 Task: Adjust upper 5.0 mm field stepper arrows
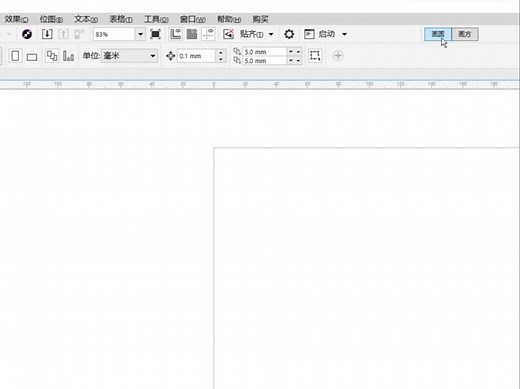294,52
